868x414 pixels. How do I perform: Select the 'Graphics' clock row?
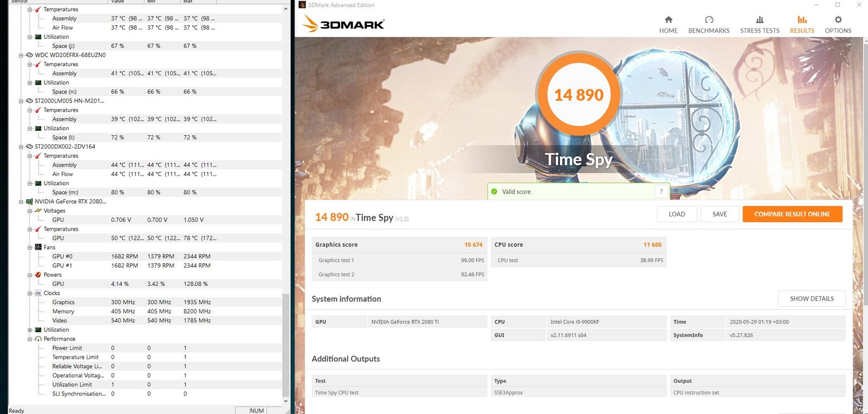(x=145, y=302)
